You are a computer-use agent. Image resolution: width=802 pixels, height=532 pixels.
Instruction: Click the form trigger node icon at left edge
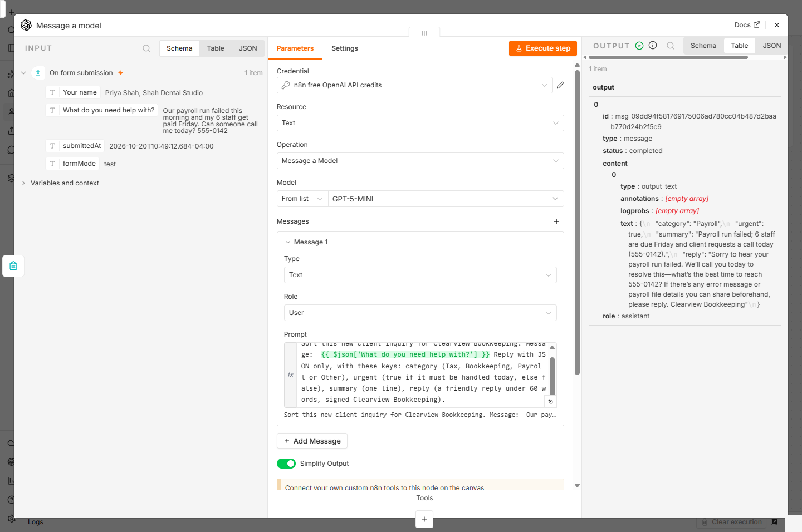pos(13,266)
